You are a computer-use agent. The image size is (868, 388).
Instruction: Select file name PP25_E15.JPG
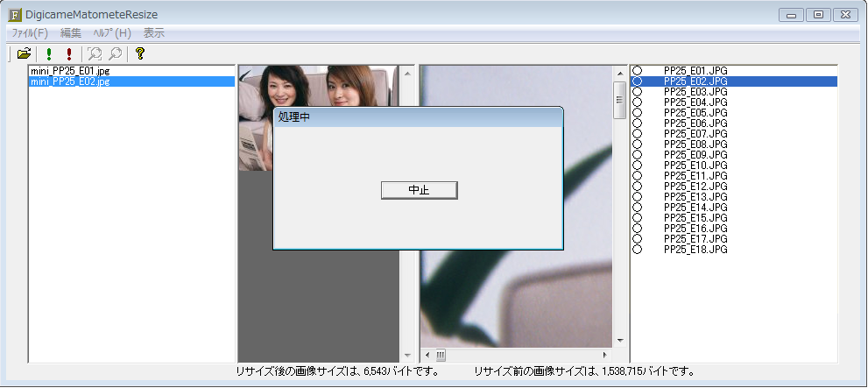[695, 218]
